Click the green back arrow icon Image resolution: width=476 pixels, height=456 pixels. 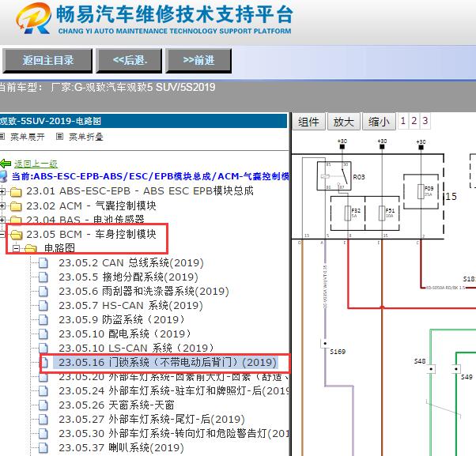point(6,164)
